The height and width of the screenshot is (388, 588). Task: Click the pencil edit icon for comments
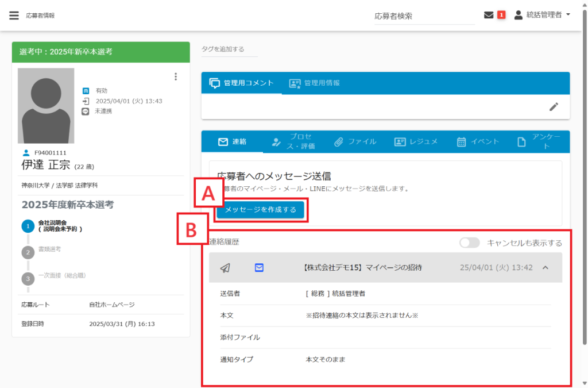554,106
